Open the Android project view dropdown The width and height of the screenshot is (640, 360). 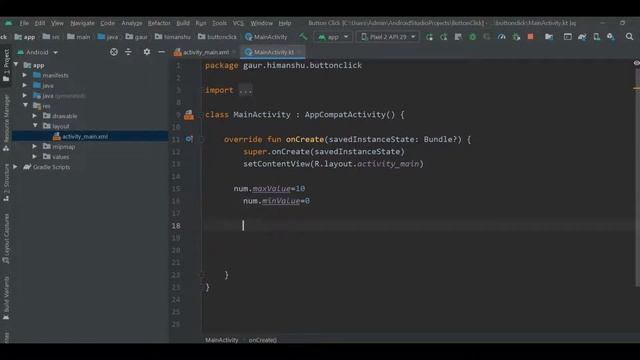tap(38, 52)
